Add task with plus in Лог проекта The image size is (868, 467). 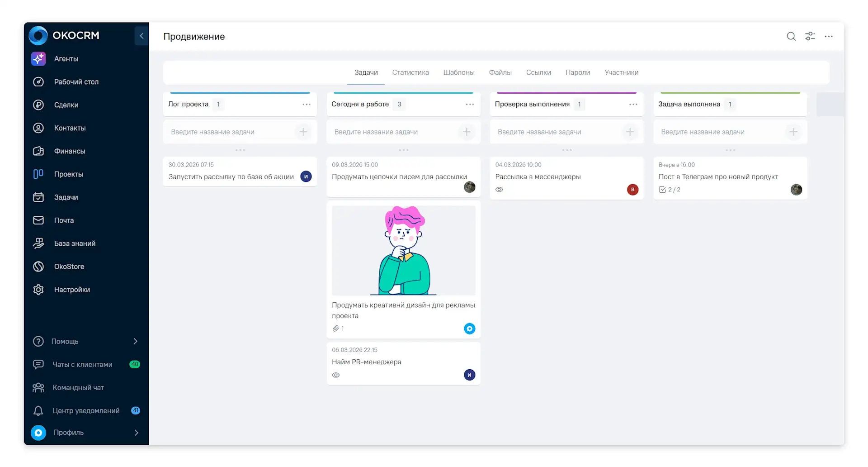(x=303, y=132)
